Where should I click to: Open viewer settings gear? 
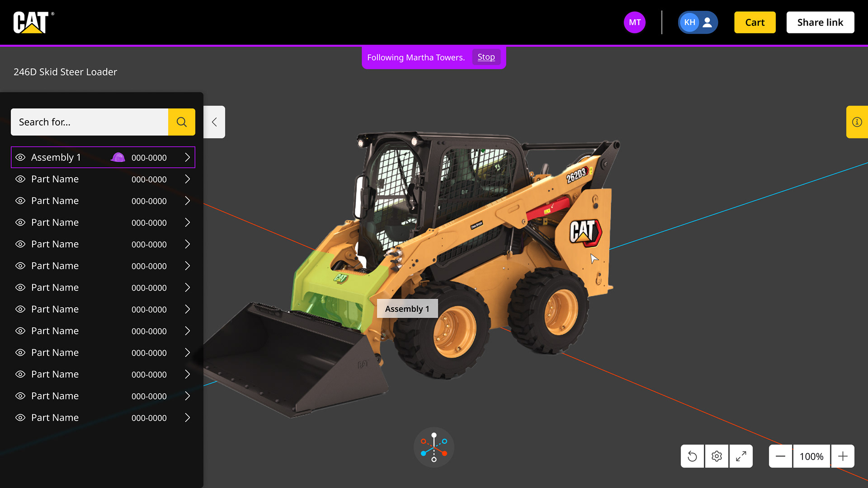click(x=717, y=456)
